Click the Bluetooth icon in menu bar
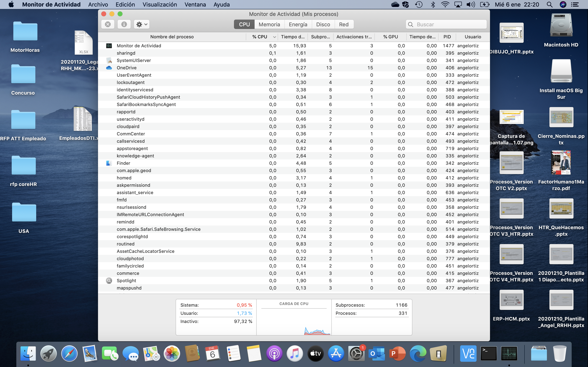The image size is (588, 367). [x=433, y=4]
